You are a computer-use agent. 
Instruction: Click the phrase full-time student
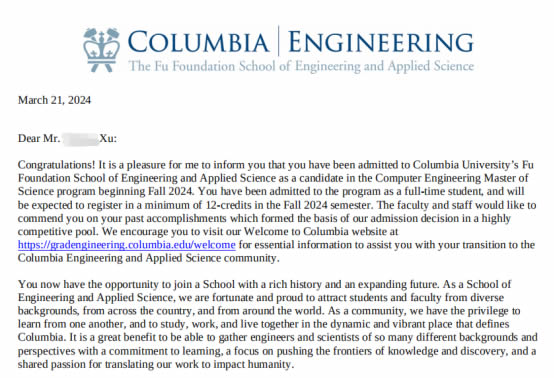pyautogui.click(x=443, y=191)
